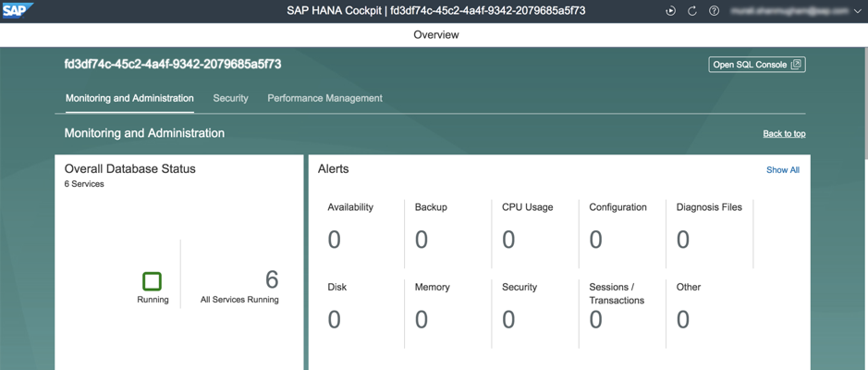Click the SAP HANA Cockpit header title
This screenshot has width=868, height=370.
(436, 10)
